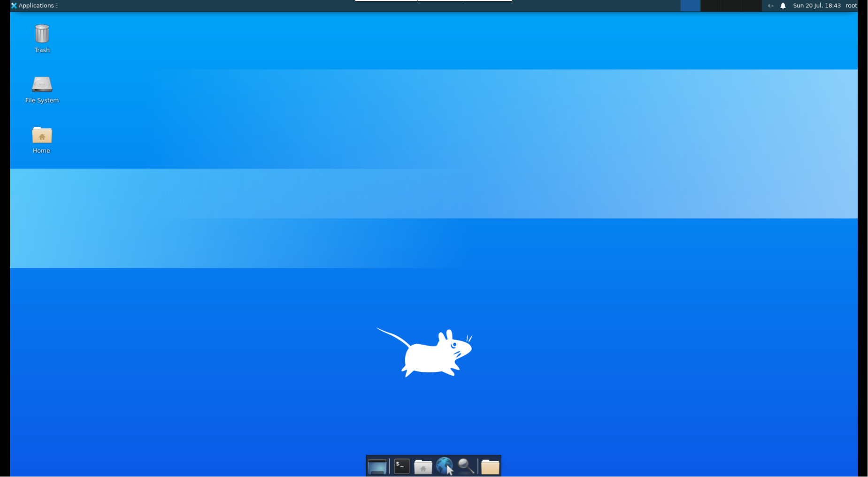Unmute audio via the muted speaker icon
The width and height of the screenshot is (868, 477).
[x=770, y=6]
